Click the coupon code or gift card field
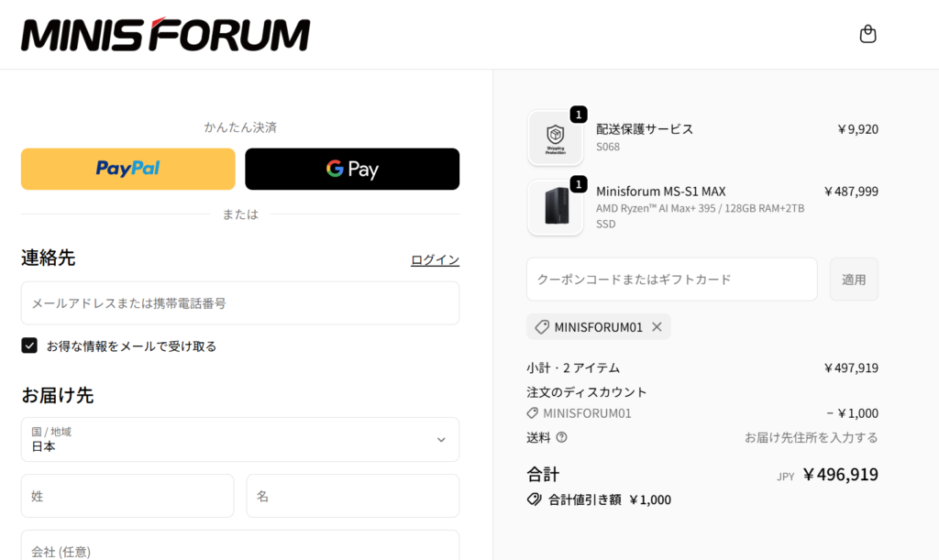 pos(671,280)
